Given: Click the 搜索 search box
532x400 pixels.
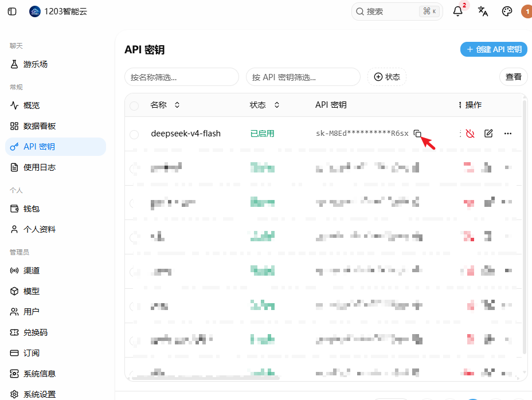Looking at the screenshot, I should (397, 11).
